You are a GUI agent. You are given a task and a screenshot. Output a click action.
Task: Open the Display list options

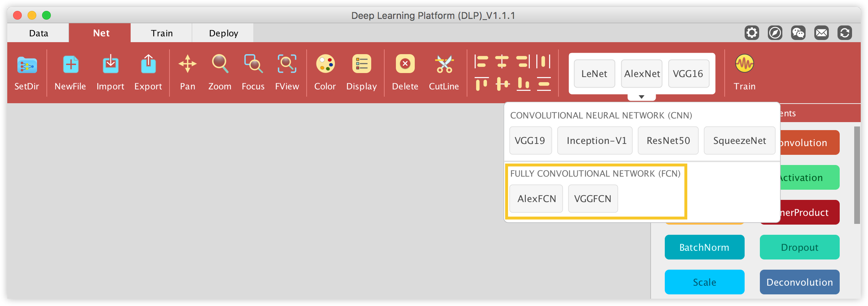click(x=361, y=65)
